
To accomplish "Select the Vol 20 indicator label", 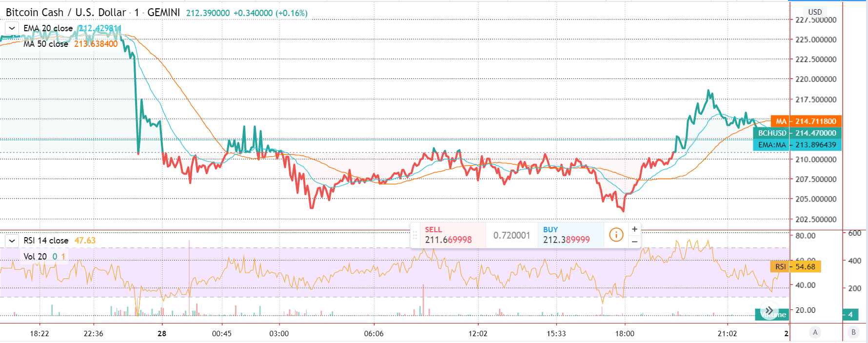I will click(35, 257).
